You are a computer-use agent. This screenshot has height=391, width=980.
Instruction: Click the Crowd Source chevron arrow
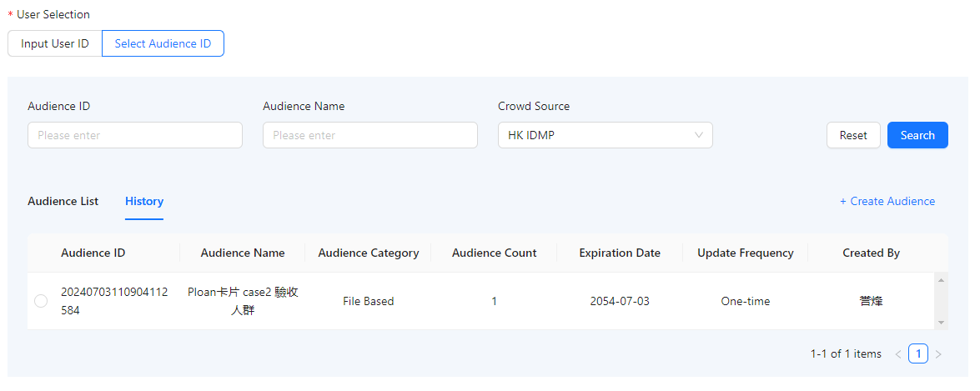pos(698,135)
